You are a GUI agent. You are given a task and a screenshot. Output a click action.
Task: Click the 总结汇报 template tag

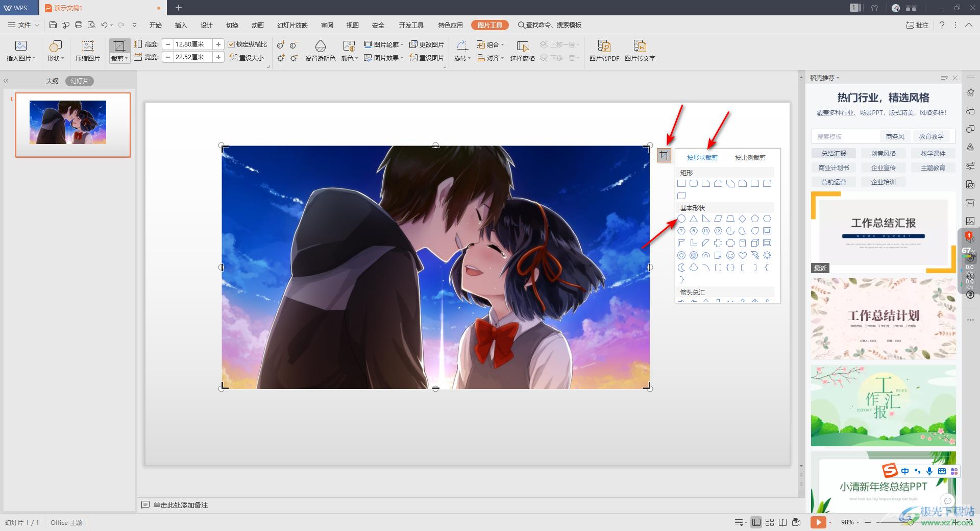click(834, 153)
